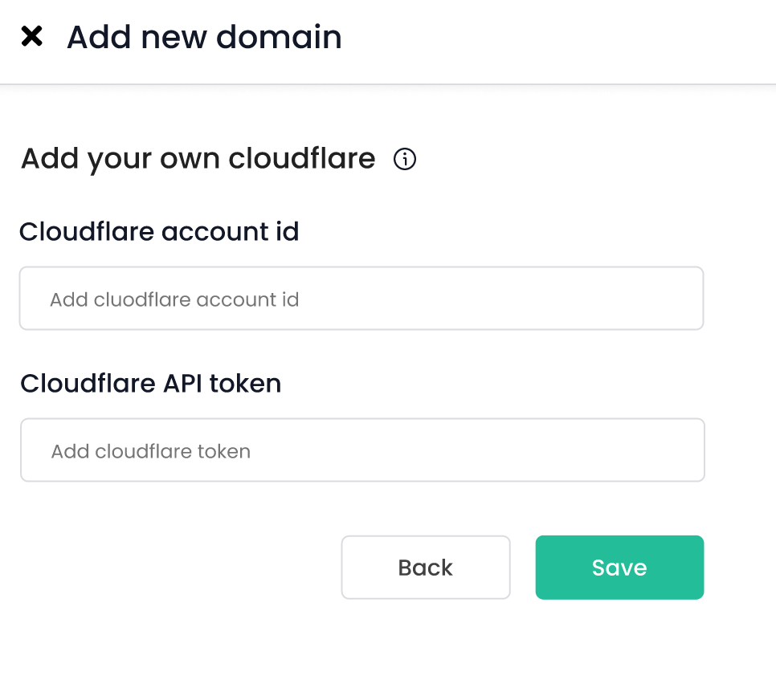This screenshot has width=776, height=700.
Task: Focus the Cloudflare account id field
Action: 361,299
